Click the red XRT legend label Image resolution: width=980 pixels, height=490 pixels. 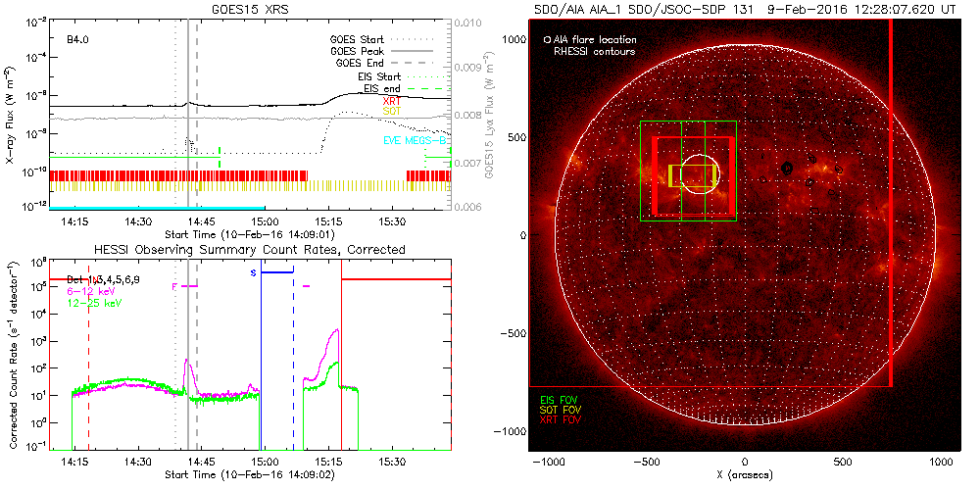392,100
